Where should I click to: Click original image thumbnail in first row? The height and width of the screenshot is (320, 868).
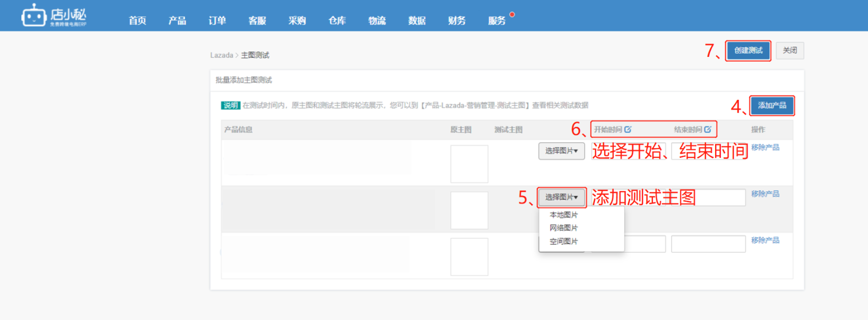[x=469, y=164]
